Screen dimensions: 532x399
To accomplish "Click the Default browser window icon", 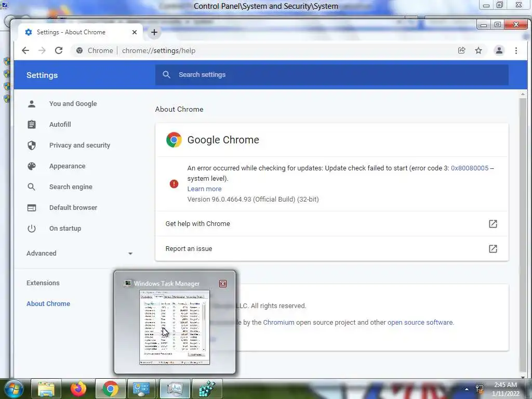I will point(32,208).
